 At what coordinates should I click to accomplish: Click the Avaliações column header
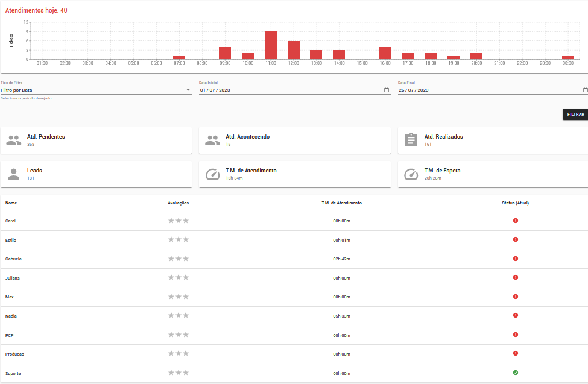click(178, 203)
